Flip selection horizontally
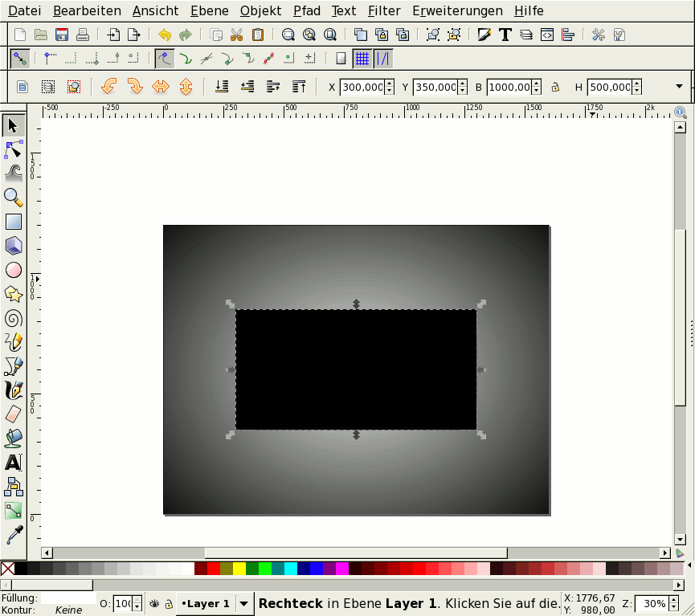This screenshot has width=695, height=616. click(x=160, y=87)
